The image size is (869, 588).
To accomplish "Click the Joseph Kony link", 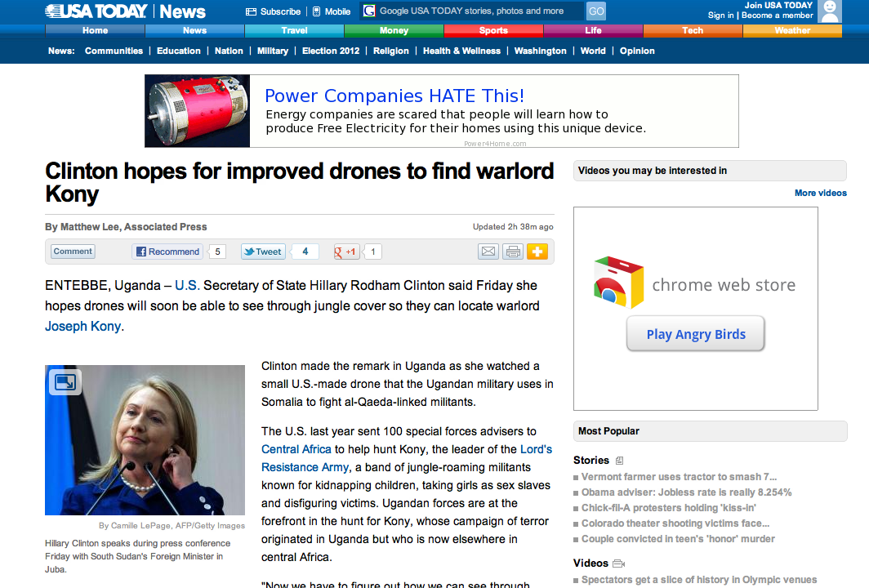I will coord(82,327).
